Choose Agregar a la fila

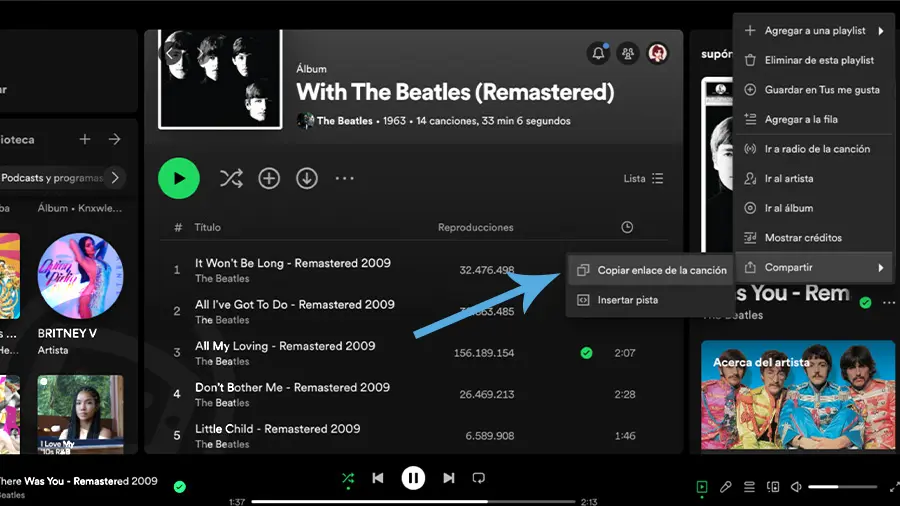tap(814, 119)
